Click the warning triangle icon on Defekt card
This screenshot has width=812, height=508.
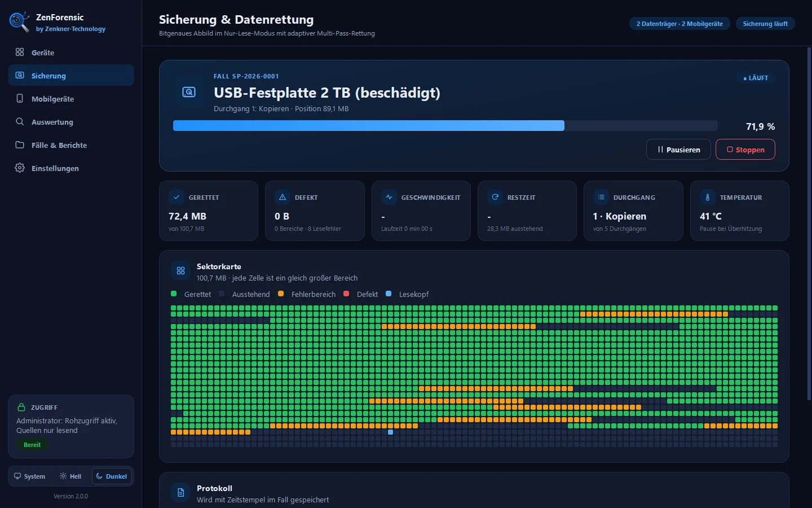[x=283, y=197]
